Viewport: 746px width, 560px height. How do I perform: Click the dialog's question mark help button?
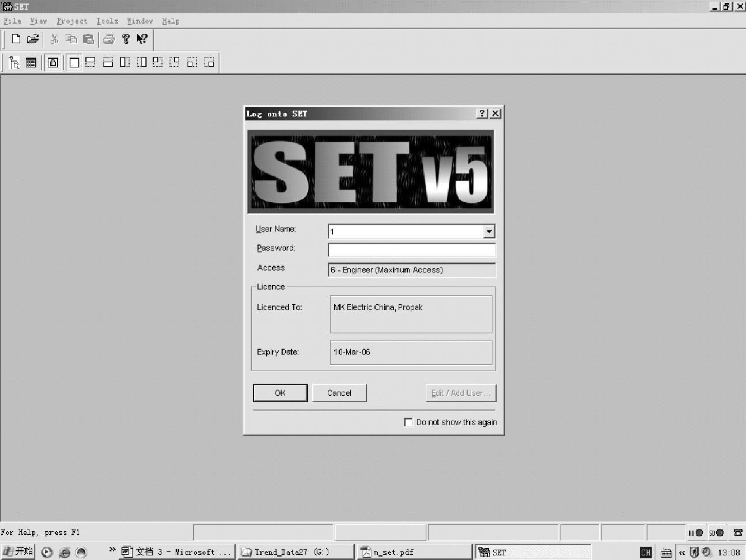[482, 113]
